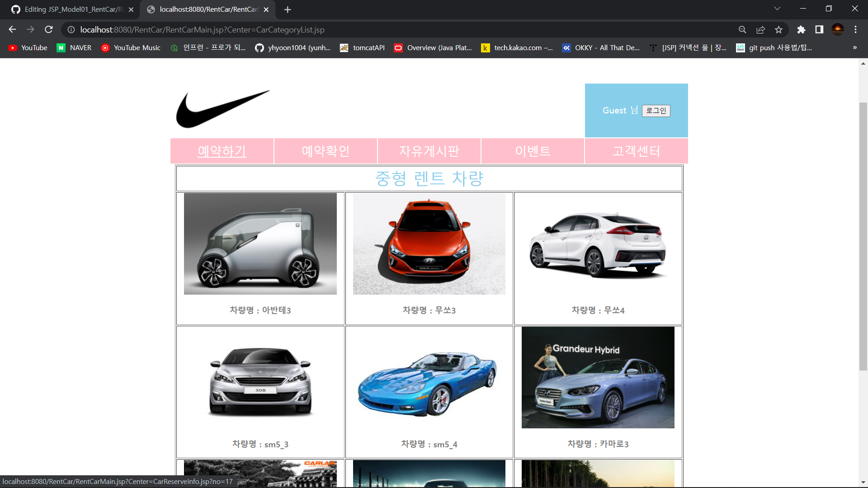Screen dimensions: 868x488
Task: Click the site info icon in address bar
Action: [71, 29]
